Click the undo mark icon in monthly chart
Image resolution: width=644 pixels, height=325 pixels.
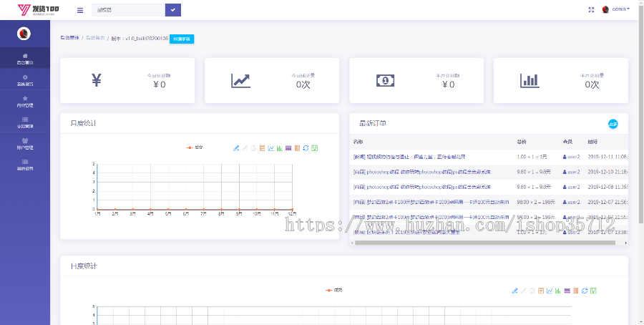pyautogui.click(x=245, y=148)
